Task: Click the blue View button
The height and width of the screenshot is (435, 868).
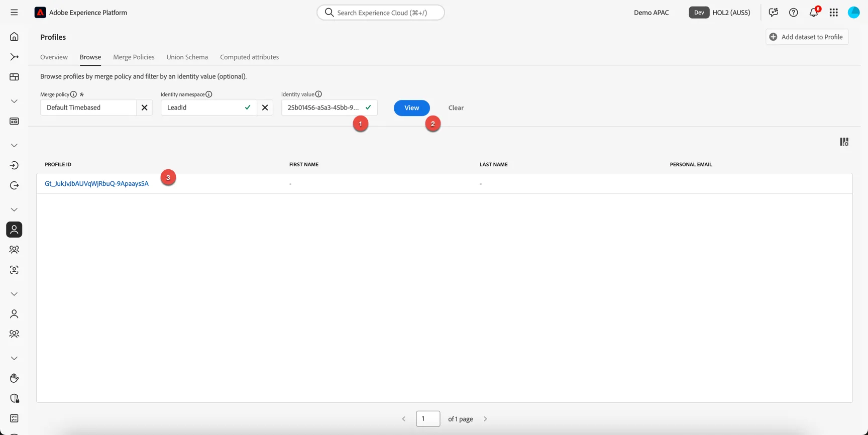Action: coord(412,108)
